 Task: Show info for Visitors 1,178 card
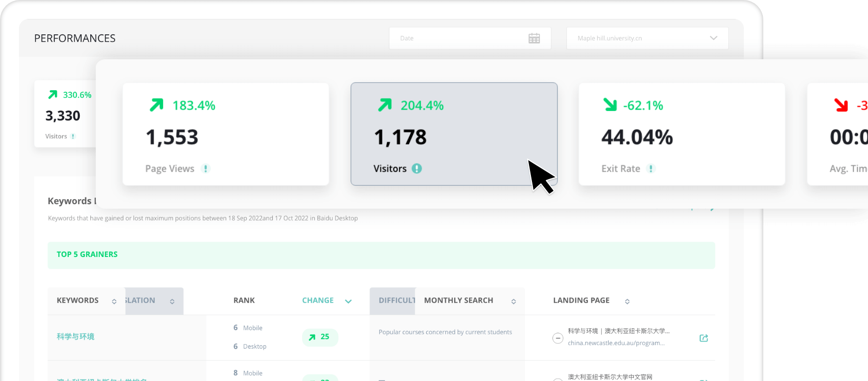pyautogui.click(x=417, y=169)
